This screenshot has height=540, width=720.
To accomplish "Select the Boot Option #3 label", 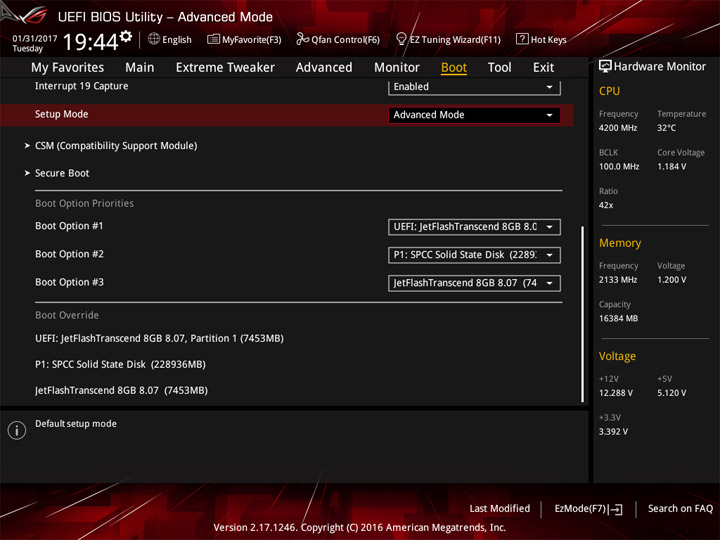I will [69, 282].
